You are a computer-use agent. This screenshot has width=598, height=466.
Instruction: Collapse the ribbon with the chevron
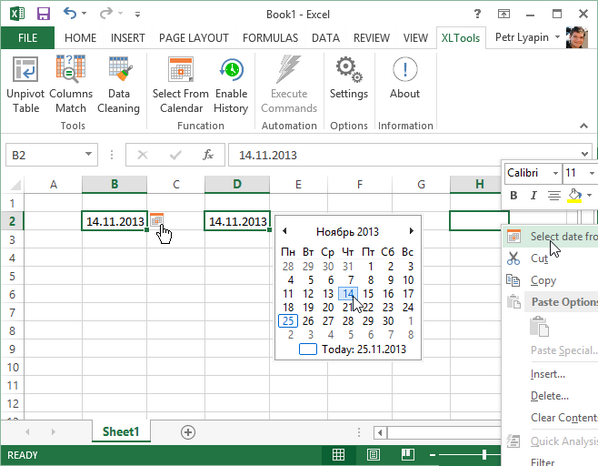[584, 125]
